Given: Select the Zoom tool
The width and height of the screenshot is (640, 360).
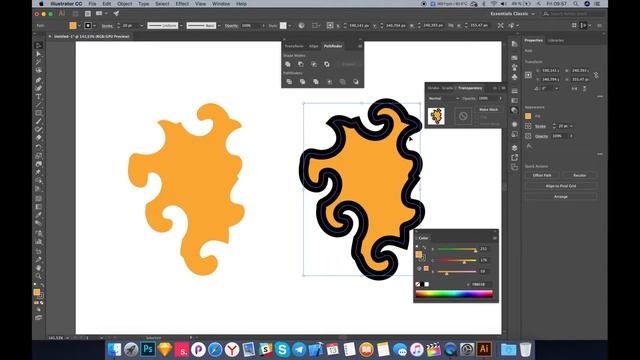Looking at the screenshot, I should tap(38, 276).
